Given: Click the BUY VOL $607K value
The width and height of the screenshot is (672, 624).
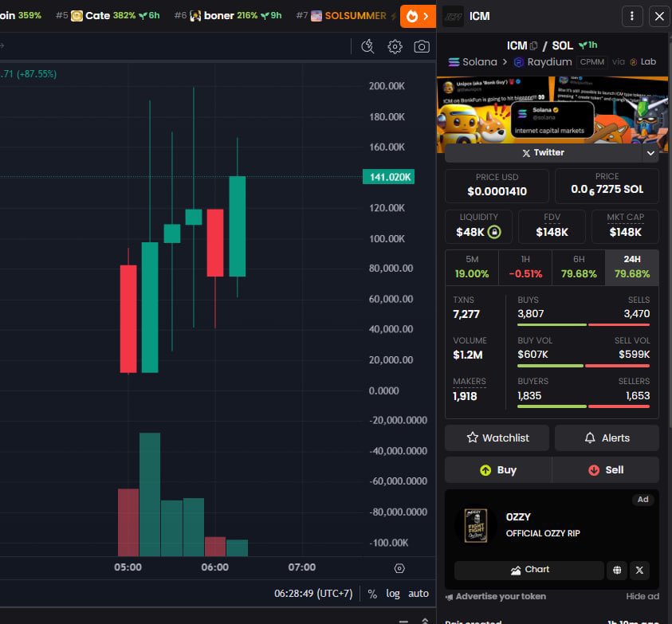Looking at the screenshot, I should pos(532,355).
